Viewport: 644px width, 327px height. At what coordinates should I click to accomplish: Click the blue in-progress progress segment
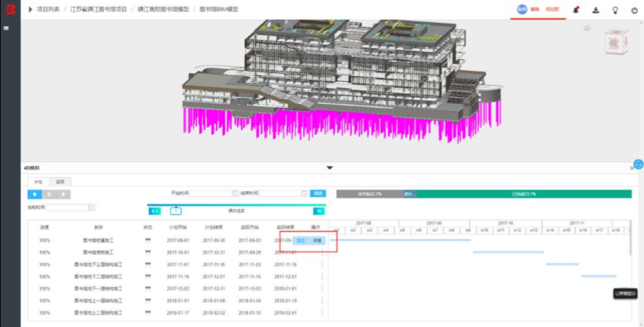pos(410,193)
